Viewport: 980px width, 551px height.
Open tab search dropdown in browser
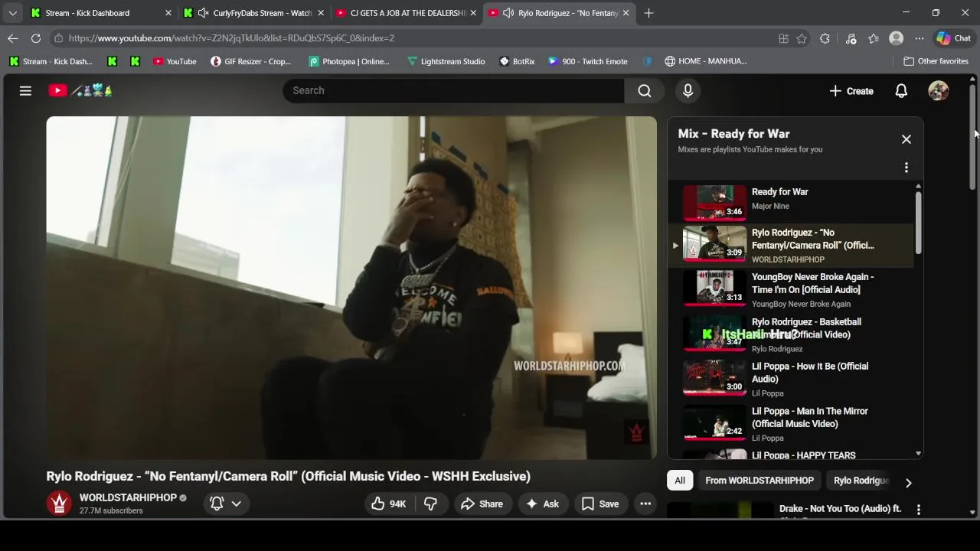coord(12,13)
